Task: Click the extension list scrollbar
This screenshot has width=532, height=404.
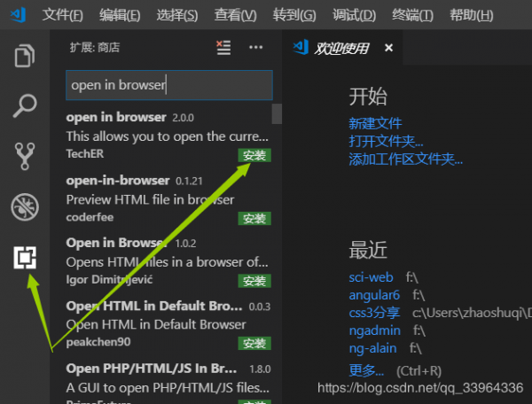Action: [277, 114]
